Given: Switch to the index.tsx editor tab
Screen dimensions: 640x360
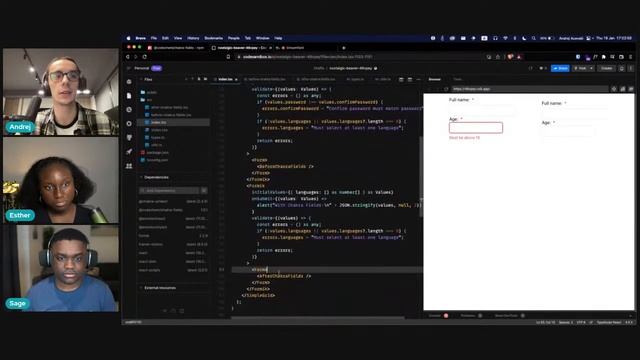Looking at the screenshot, I should click(x=225, y=79).
